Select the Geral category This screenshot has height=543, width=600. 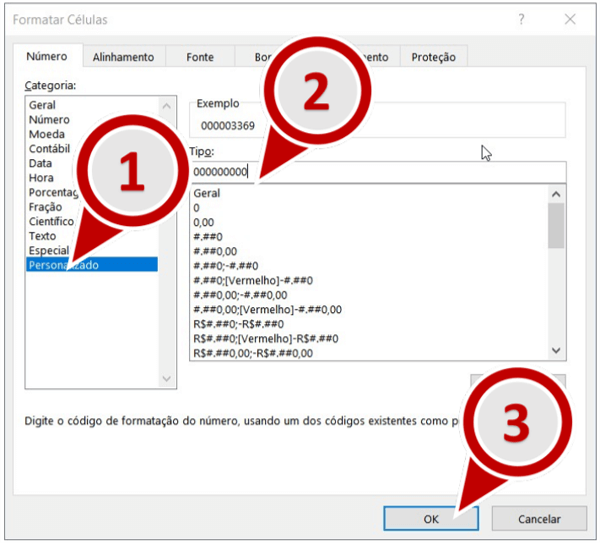point(43,105)
